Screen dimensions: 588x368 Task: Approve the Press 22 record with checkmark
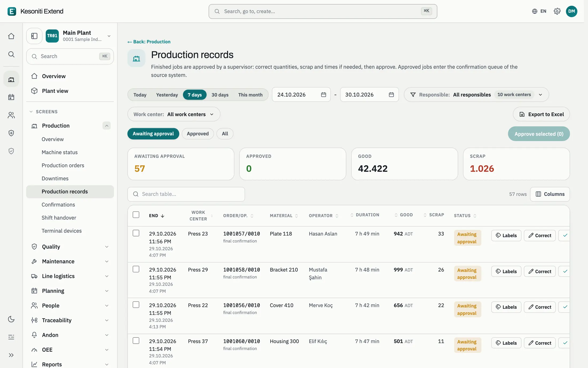tap(565, 307)
